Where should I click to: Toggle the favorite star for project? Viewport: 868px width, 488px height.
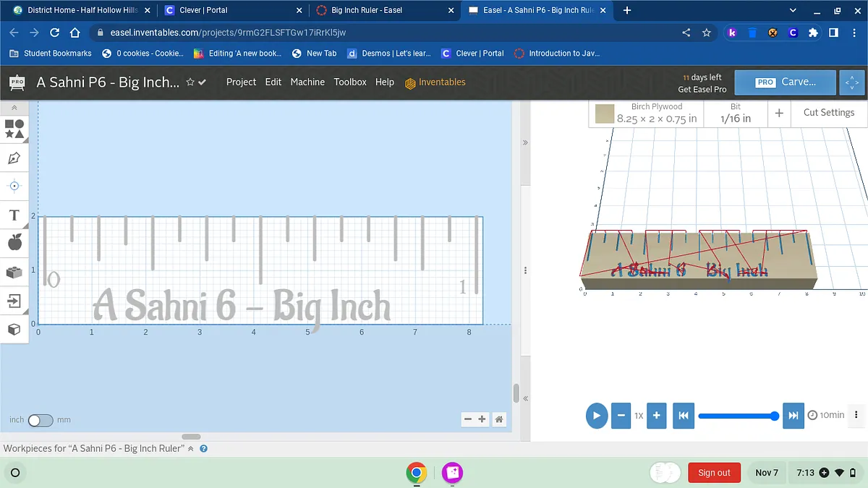[190, 82]
